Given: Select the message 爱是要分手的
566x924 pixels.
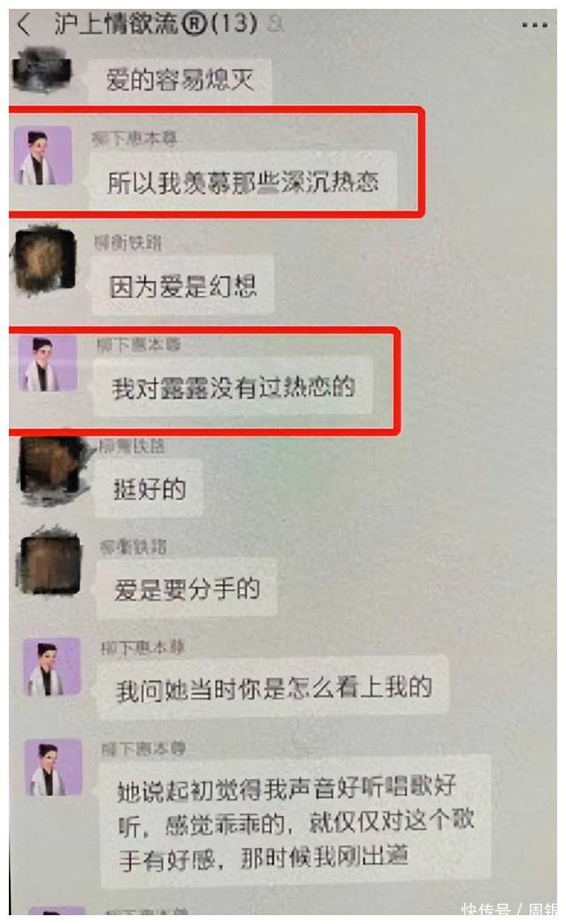Looking at the screenshot, I should (187, 588).
